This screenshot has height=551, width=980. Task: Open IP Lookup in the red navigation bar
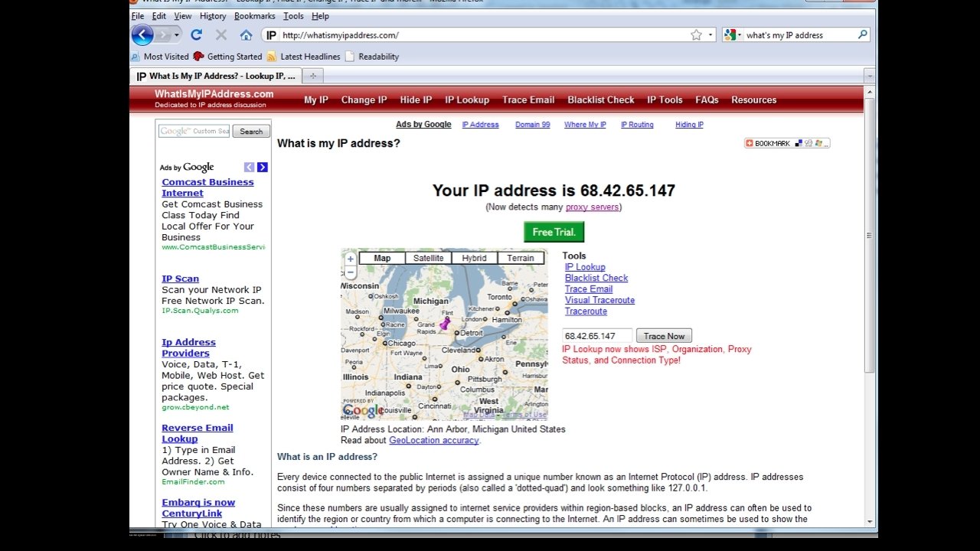(467, 100)
